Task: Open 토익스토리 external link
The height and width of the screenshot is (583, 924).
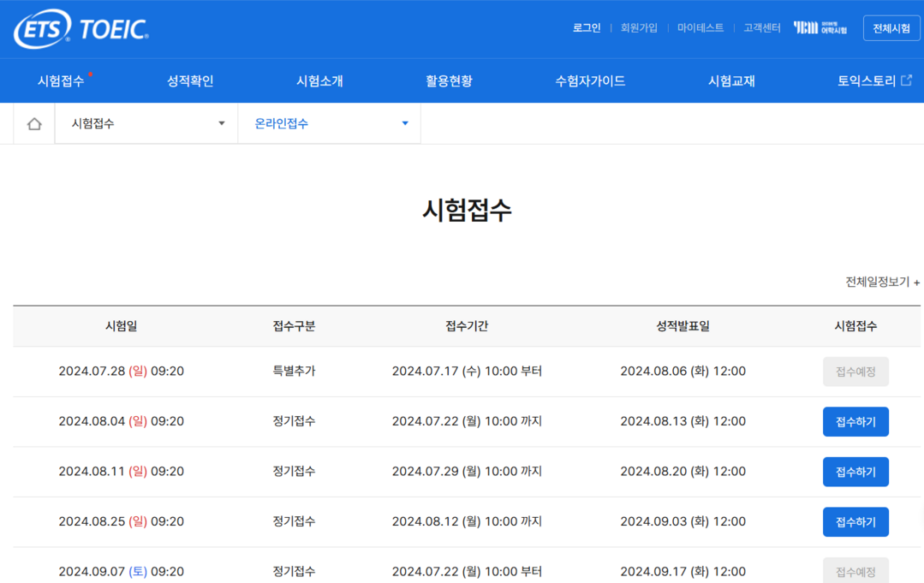Action: pyautogui.click(x=873, y=81)
